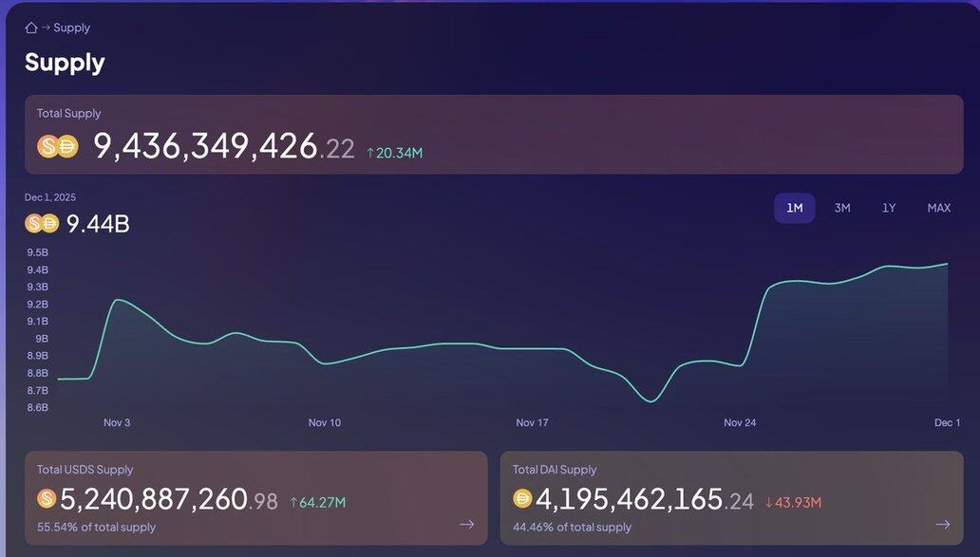980x557 pixels.
Task: Click the Nov 3 peak on the supply line
Action: point(116,300)
